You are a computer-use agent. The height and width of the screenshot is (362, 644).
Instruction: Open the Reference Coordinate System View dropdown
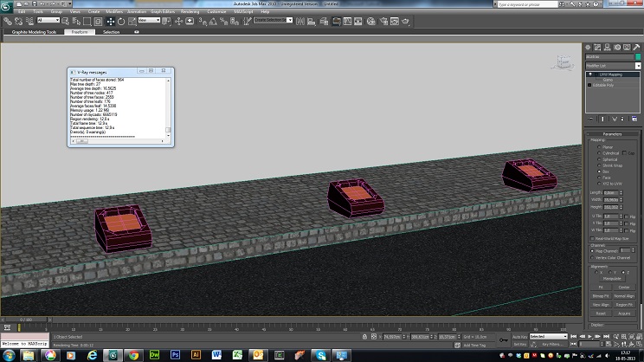(149, 20)
